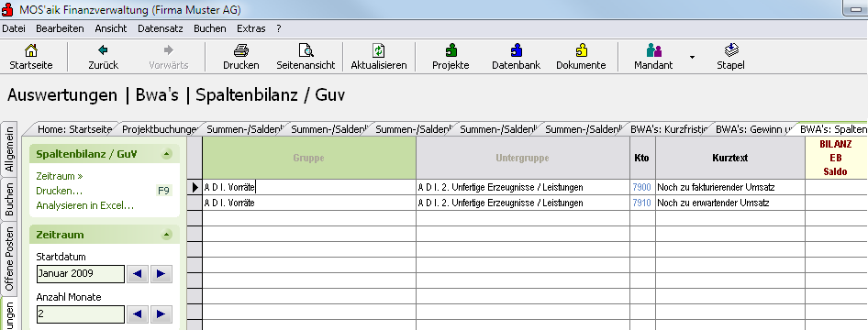
Task: Open the ? help menu
Action: 279,28
